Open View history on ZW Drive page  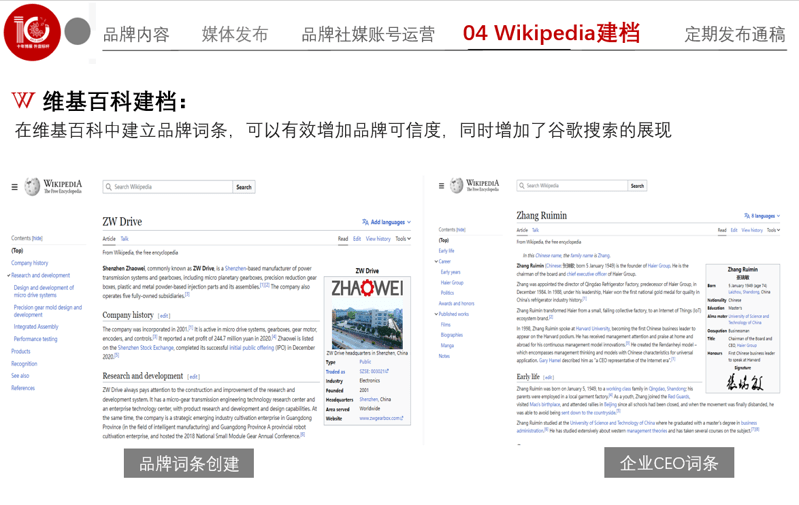[378, 239]
